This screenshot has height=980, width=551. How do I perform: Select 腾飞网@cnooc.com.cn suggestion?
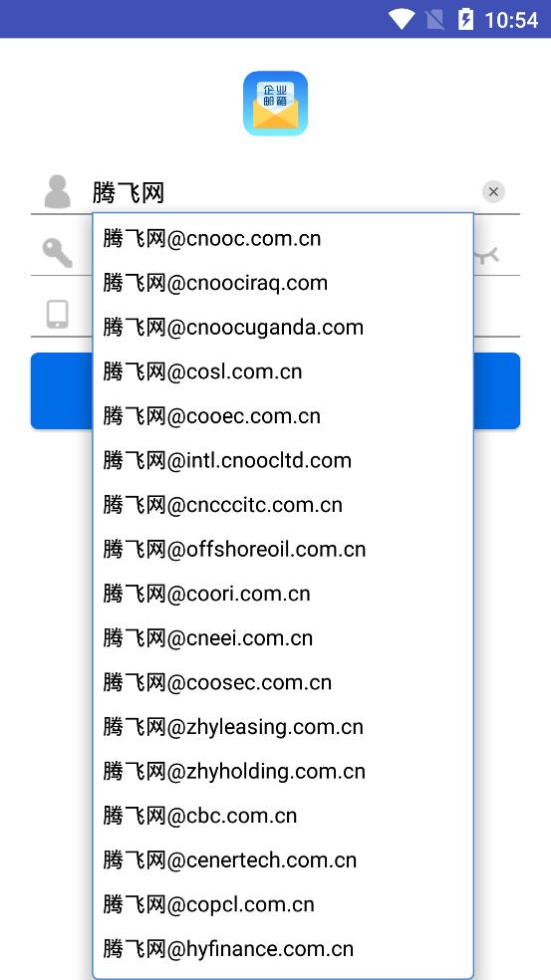pyautogui.click(x=283, y=238)
